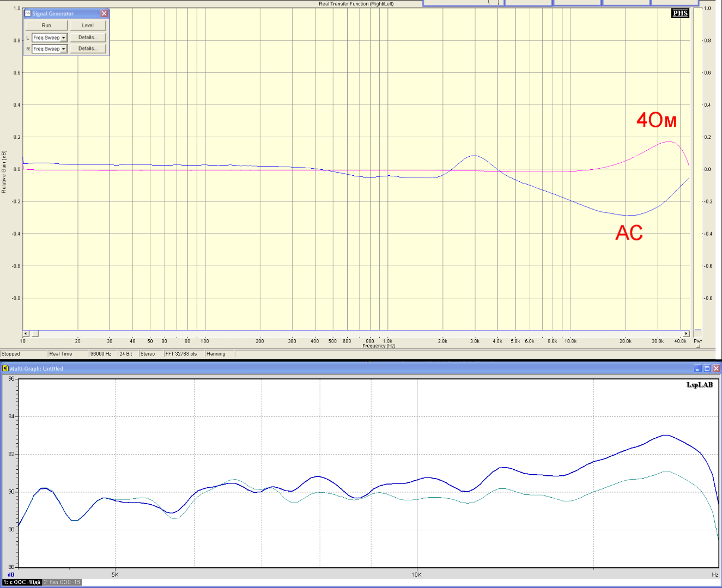722x588 pixels.
Task: Close the Signal Generator panel
Action: click(104, 14)
